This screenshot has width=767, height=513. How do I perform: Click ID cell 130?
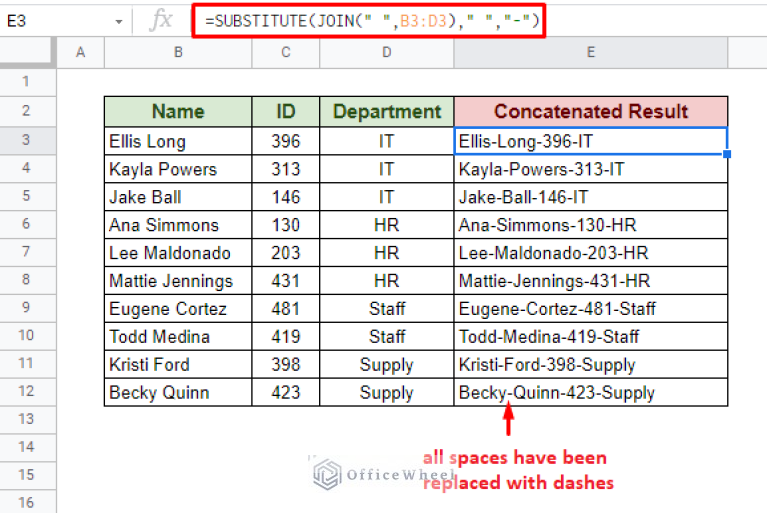(286, 225)
